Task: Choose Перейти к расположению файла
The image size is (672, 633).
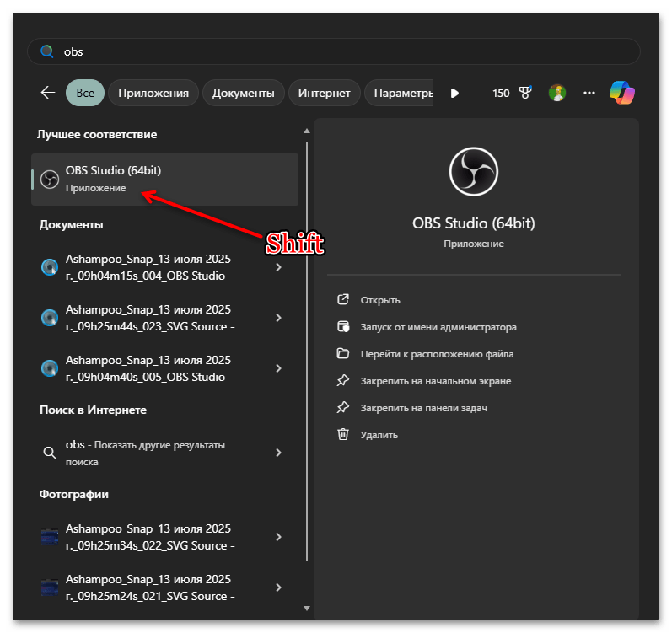Action: [x=437, y=354]
